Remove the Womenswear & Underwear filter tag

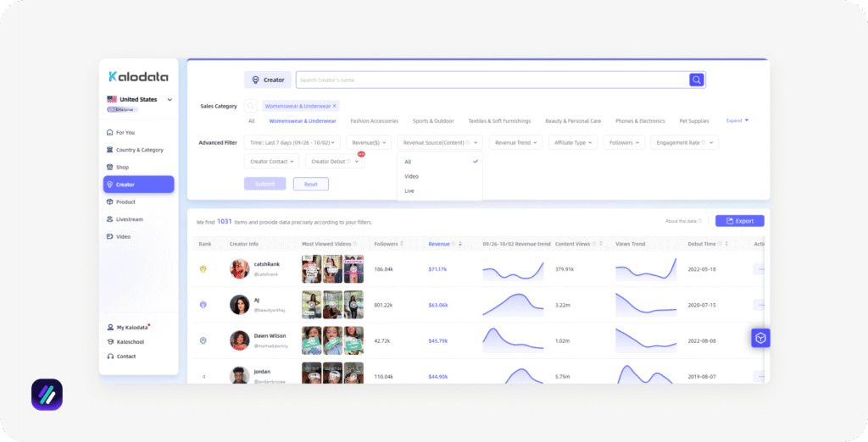click(334, 106)
